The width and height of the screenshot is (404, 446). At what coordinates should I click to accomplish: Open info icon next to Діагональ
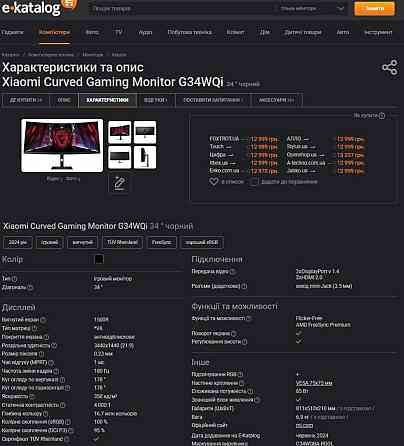tap(30, 287)
